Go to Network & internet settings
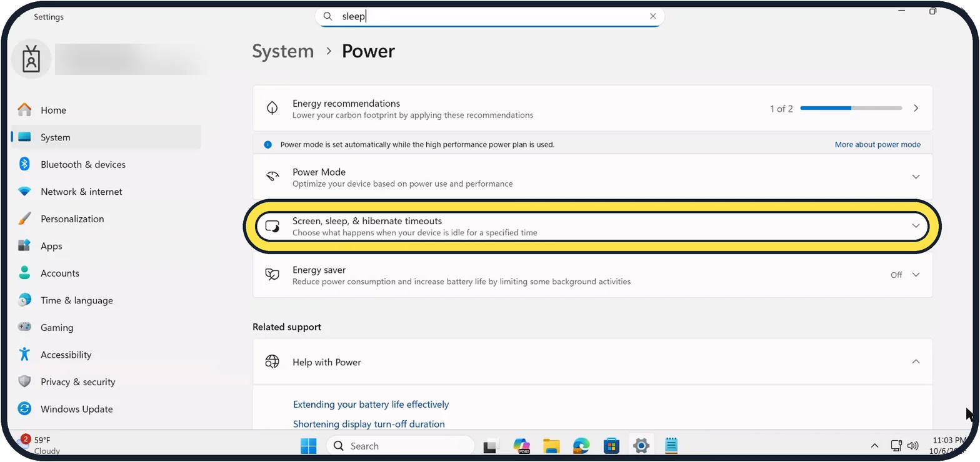The height and width of the screenshot is (462, 980). point(106,192)
